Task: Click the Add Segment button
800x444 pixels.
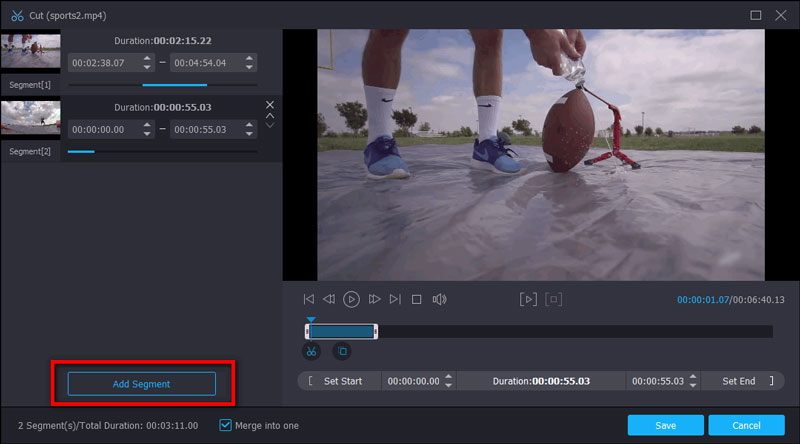Action: tap(141, 384)
